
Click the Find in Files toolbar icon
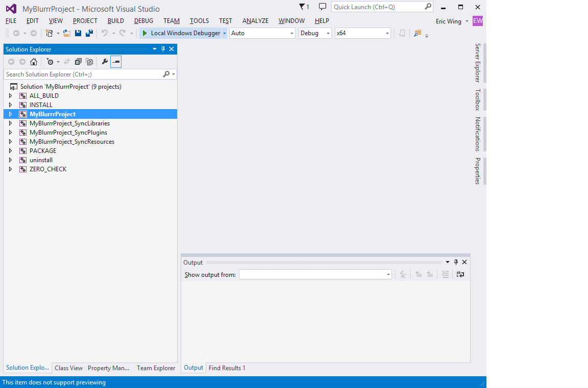pos(418,33)
